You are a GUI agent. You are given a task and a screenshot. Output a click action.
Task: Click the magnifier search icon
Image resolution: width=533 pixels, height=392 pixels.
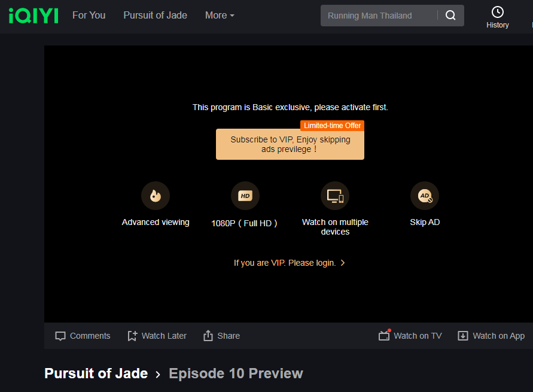[450, 16]
